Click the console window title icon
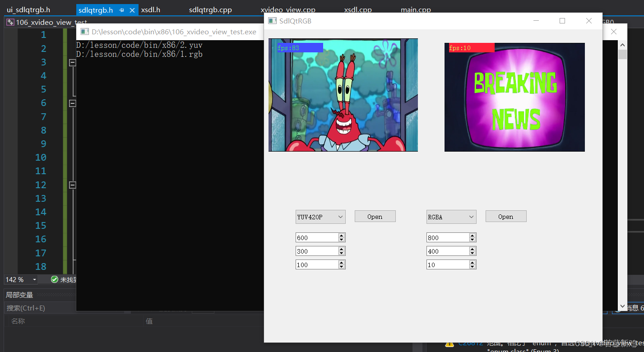Screen dimensions: 644x352 pyautogui.click(x=84, y=32)
